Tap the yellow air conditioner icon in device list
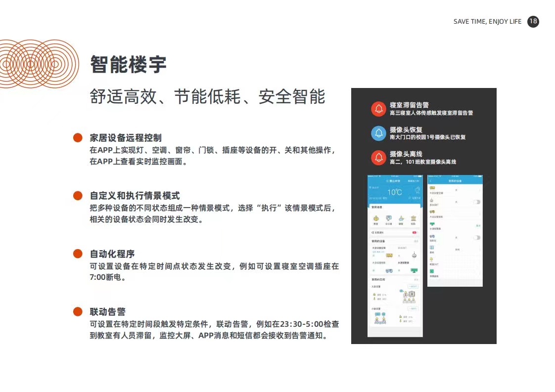555x392 pixels. 432,188
